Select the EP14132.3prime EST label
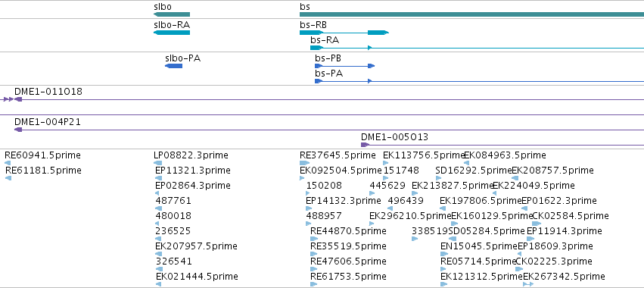This screenshot has width=644, height=288. click(x=344, y=201)
